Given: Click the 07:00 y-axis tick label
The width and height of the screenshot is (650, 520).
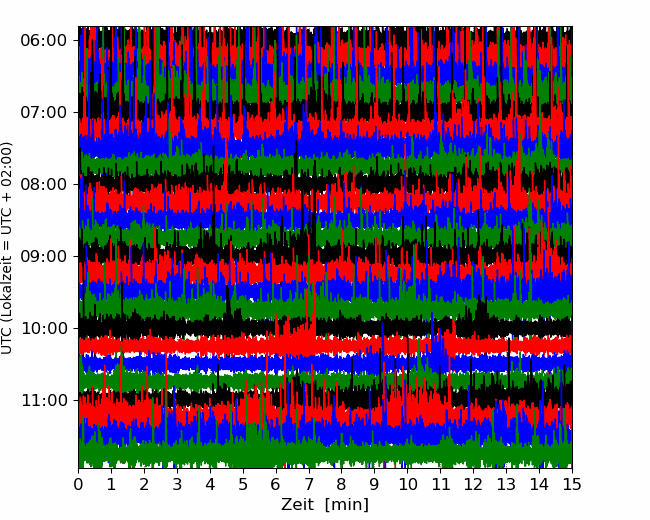Looking at the screenshot, I should point(44,112).
